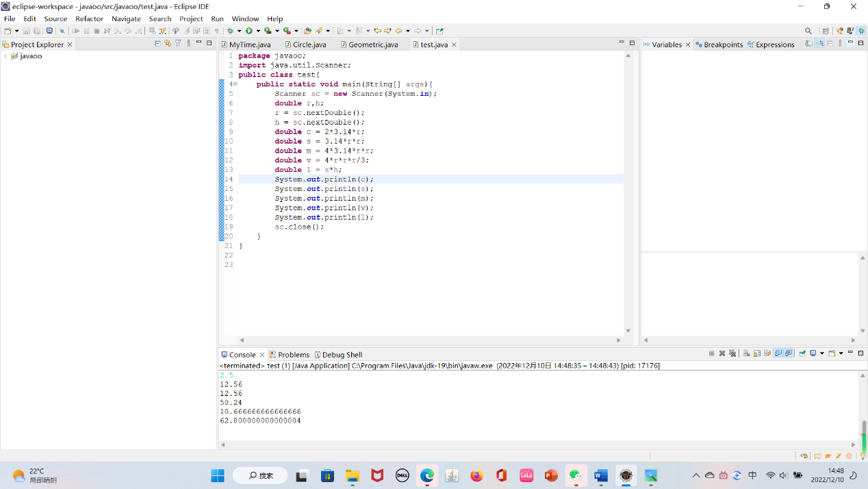Image resolution: width=868 pixels, height=489 pixels.
Task: Toggle Show Console on standard output change
Action: pyautogui.click(x=779, y=353)
